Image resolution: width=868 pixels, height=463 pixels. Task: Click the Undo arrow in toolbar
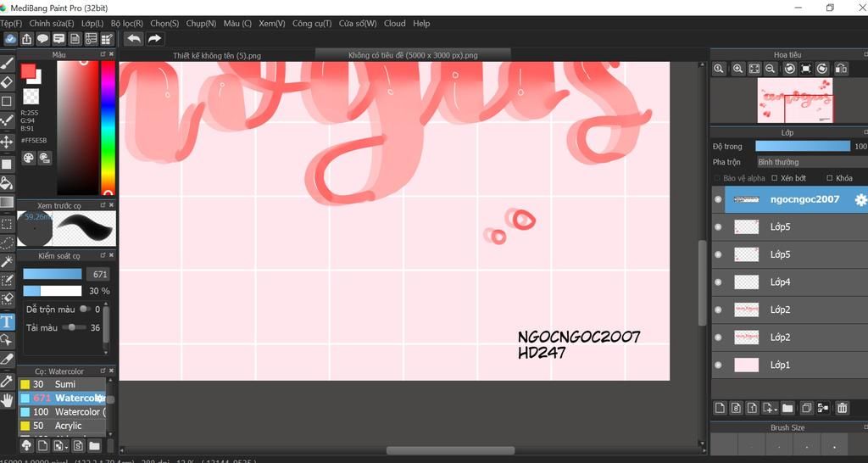pyautogui.click(x=133, y=39)
